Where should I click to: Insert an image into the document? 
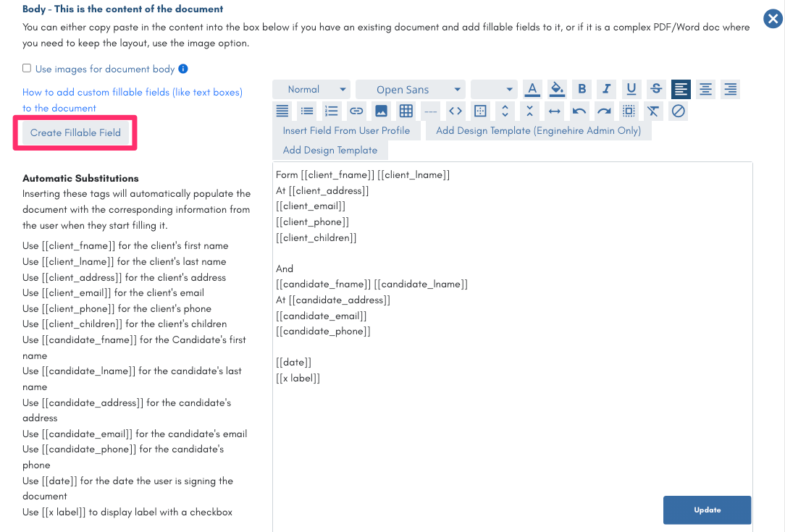click(380, 111)
